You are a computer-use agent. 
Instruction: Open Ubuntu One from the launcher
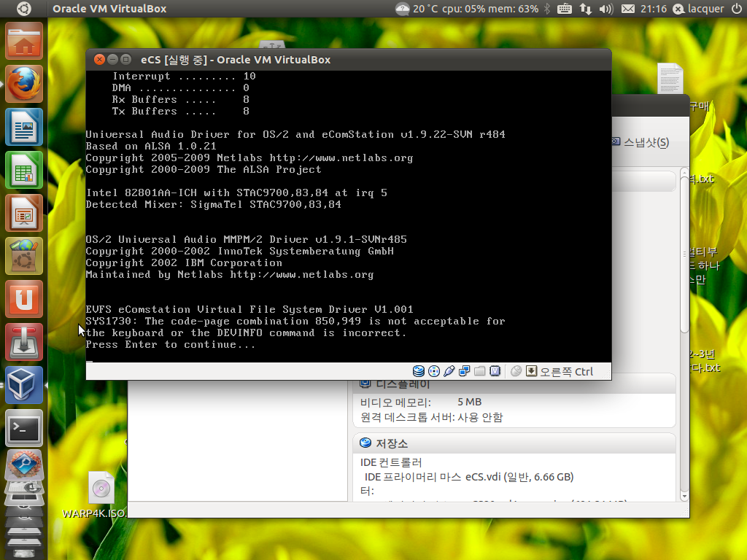point(24,299)
